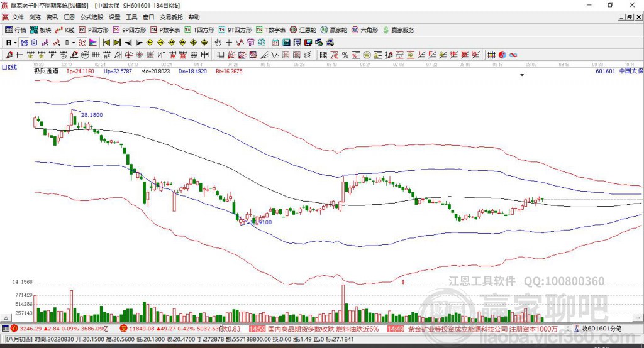The image size is (644, 348).
Task: Open the P四方形 tool
Action: 94,30
